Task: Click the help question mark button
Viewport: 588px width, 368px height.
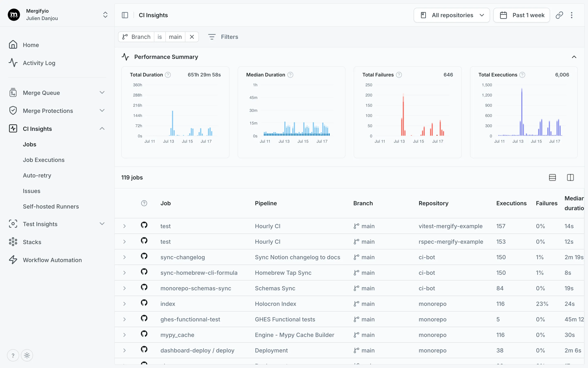Action: (x=13, y=356)
